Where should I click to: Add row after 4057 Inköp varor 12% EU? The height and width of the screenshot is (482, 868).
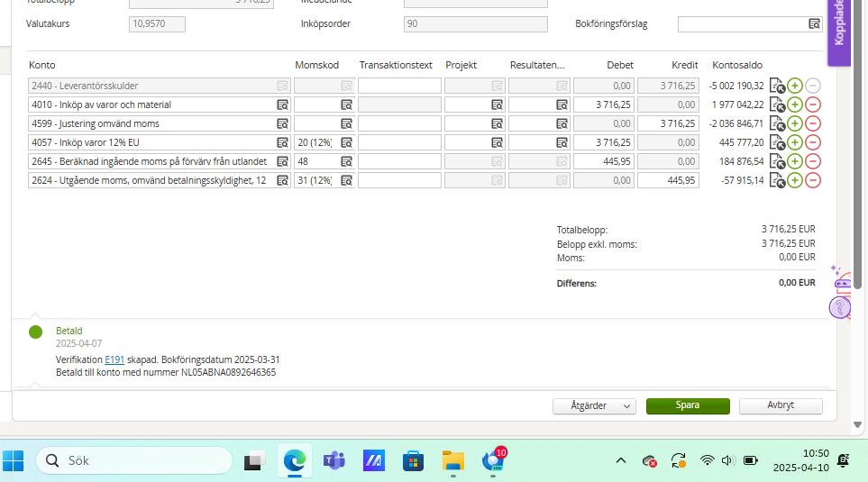795,142
